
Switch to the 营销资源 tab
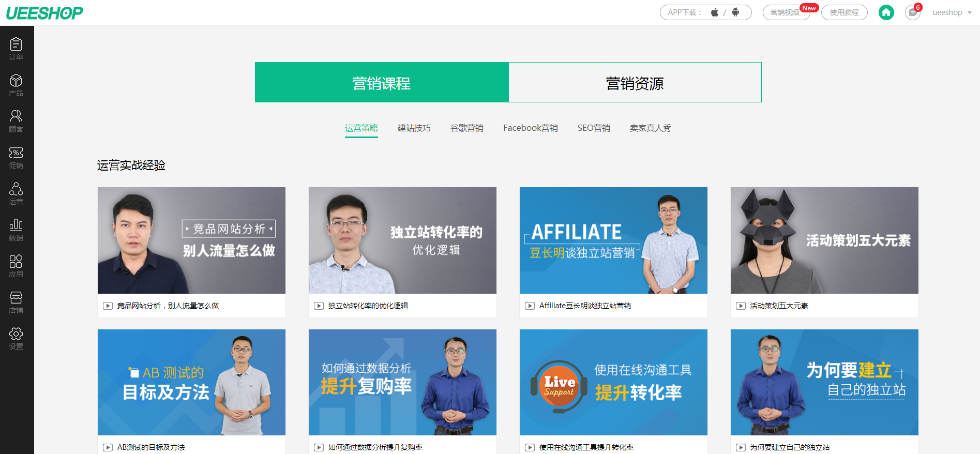635,82
